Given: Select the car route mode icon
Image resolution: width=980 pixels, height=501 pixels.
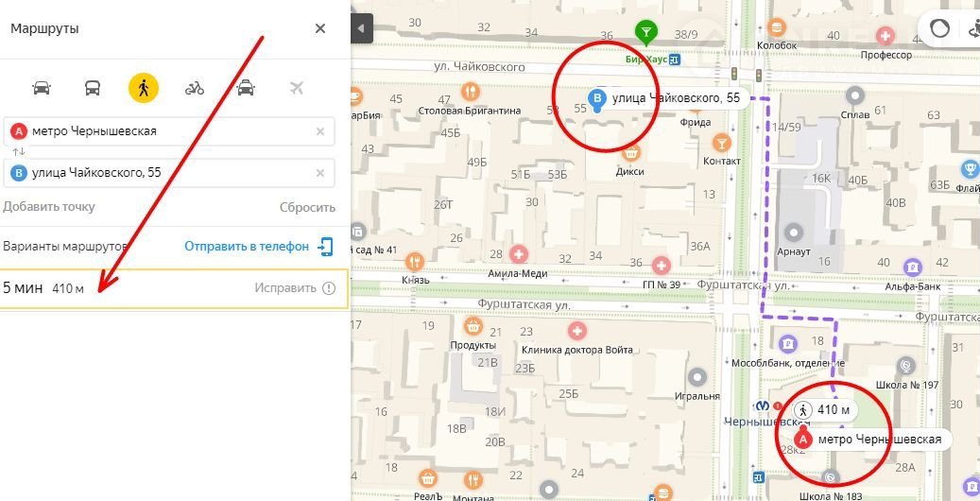Looking at the screenshot, I should point(42,88).
